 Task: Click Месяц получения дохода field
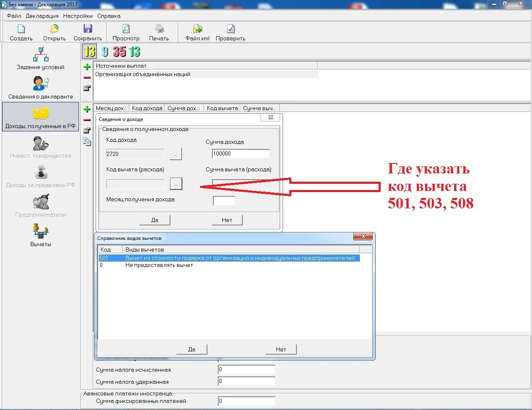coord(224,200)
